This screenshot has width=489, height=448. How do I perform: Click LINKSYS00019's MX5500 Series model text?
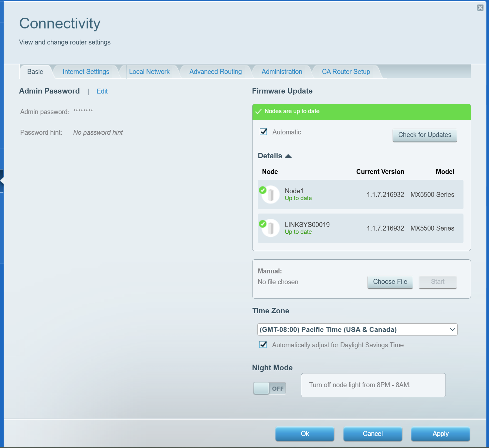(x=432, y=228)
